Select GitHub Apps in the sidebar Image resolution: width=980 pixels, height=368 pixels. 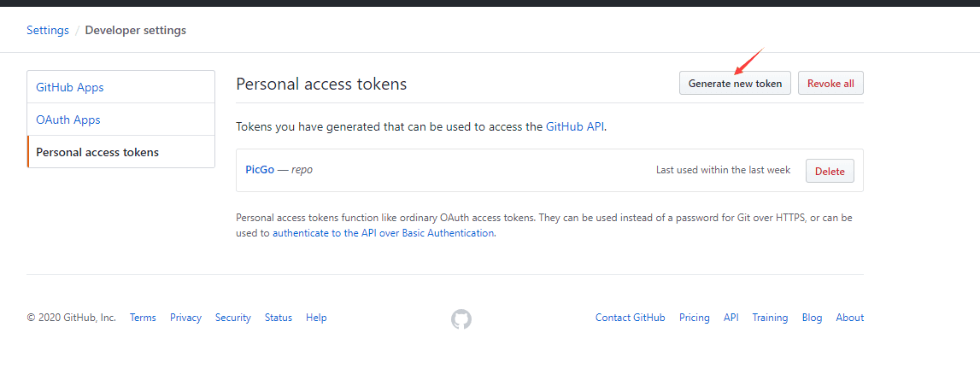pos(120,87)
